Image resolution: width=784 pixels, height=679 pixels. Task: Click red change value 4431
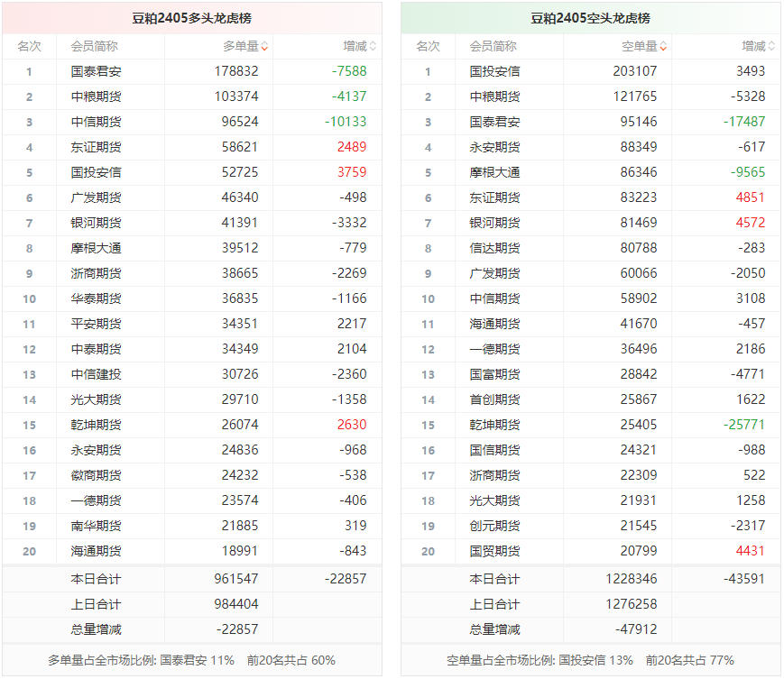point(751,551)
